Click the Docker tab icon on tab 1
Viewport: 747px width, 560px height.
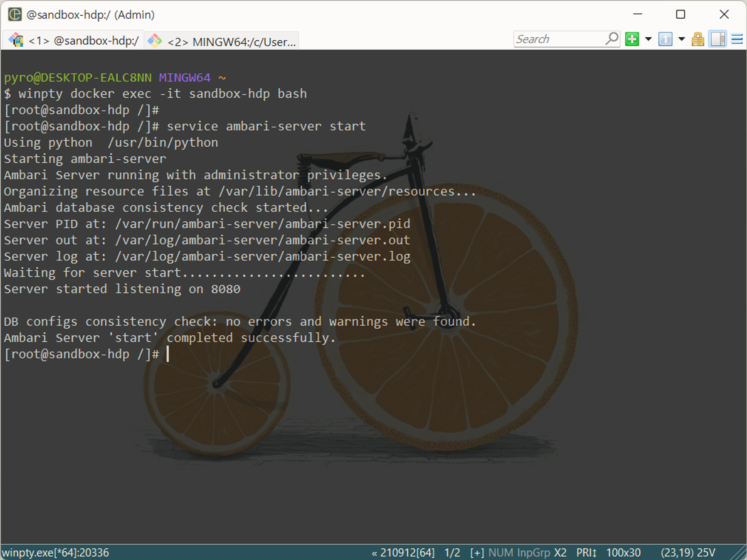point(16,40)
